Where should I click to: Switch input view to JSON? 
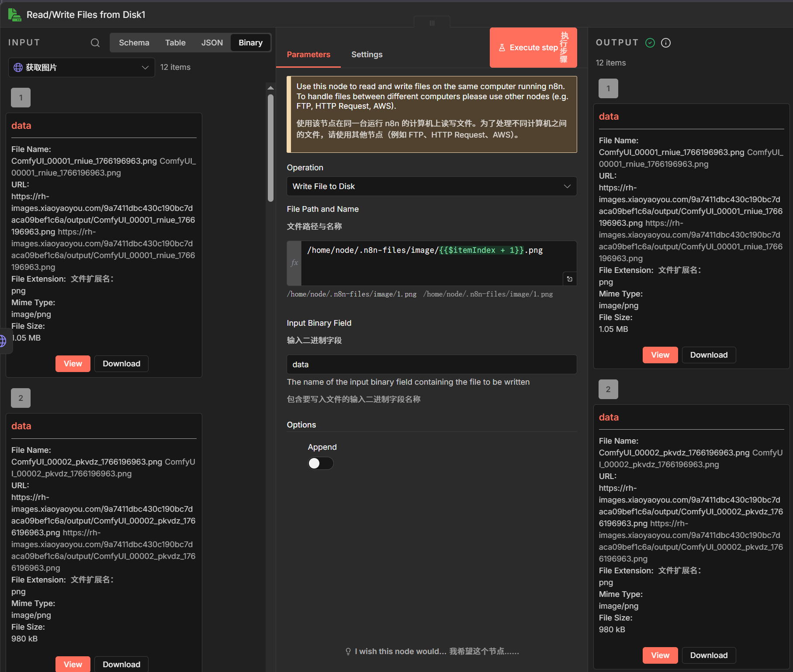tap(212, 43)
